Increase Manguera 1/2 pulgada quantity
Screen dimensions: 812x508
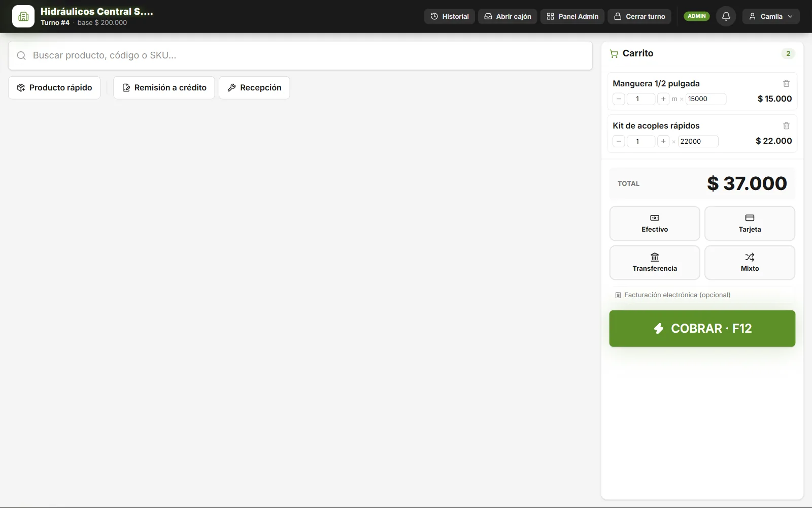pos(663,99)
